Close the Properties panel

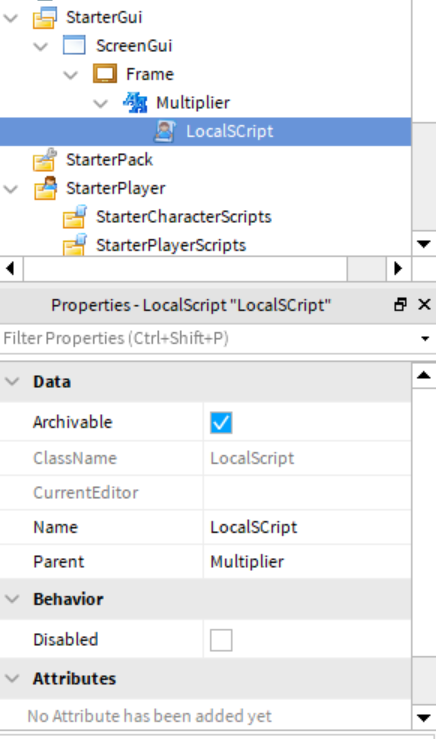pos(424,305)
